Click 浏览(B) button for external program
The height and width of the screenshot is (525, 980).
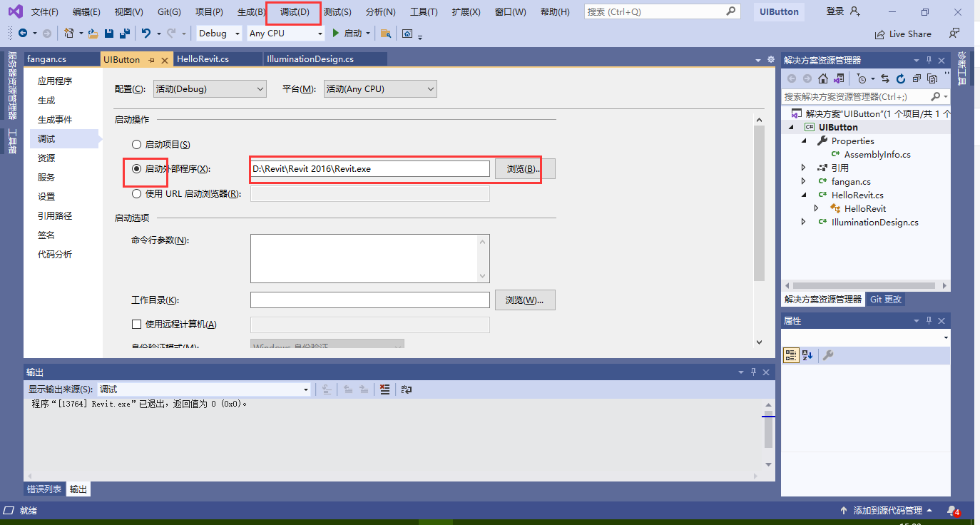click(525, 169)
